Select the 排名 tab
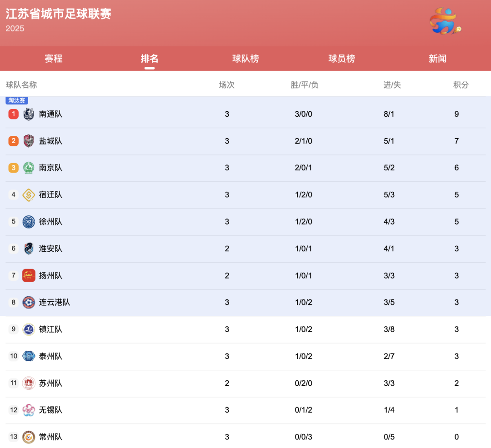The width and height of the screenshot is (491, 448). pyautogui.click(x=150, y=59)
